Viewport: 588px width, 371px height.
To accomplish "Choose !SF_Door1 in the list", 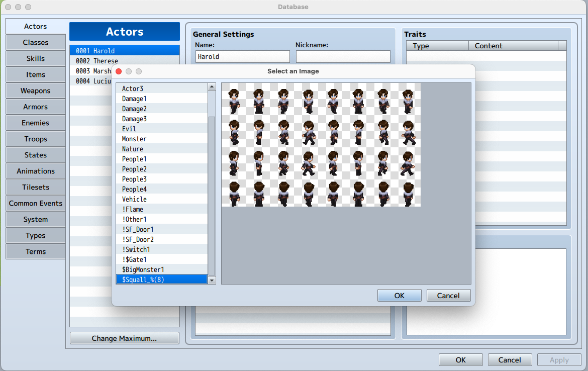I will coord(162,229).
